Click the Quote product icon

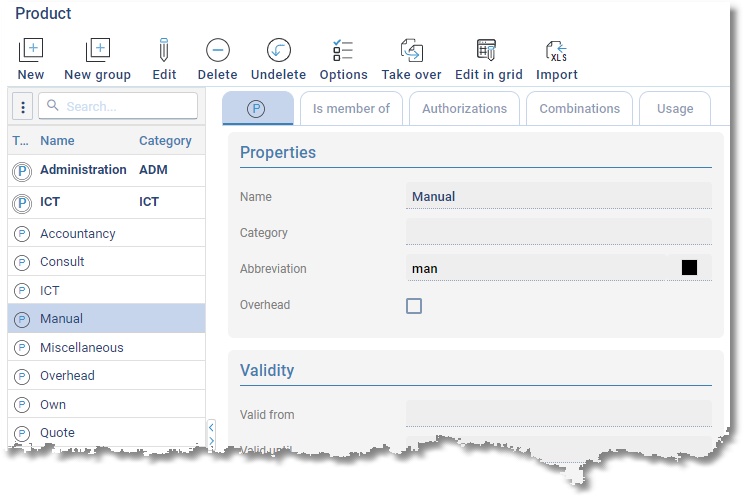pyautogui.click(x=22, y=433)
